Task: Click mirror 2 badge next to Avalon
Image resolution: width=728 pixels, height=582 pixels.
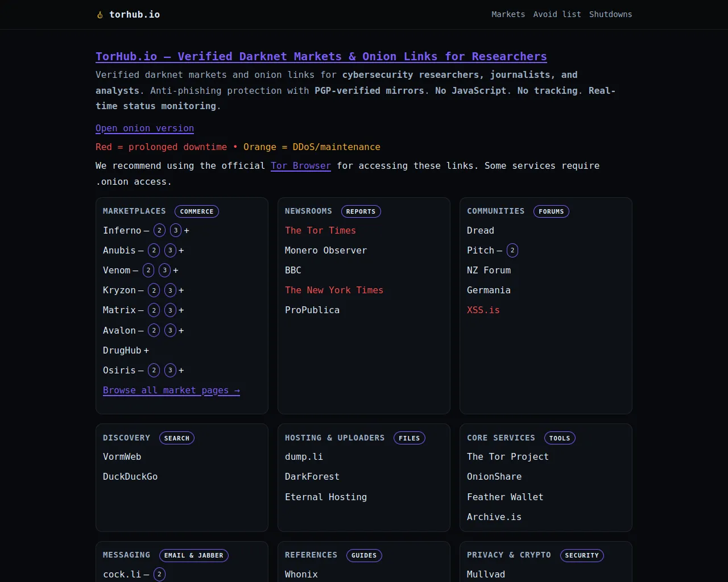Action: 154,330
